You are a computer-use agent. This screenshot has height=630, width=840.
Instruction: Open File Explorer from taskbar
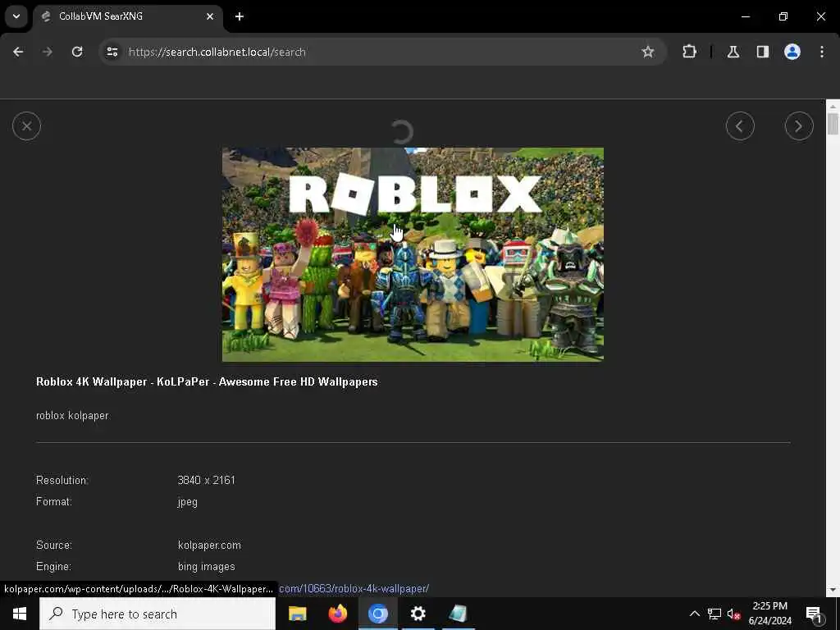pyautogui.click(x=297, y=614)
